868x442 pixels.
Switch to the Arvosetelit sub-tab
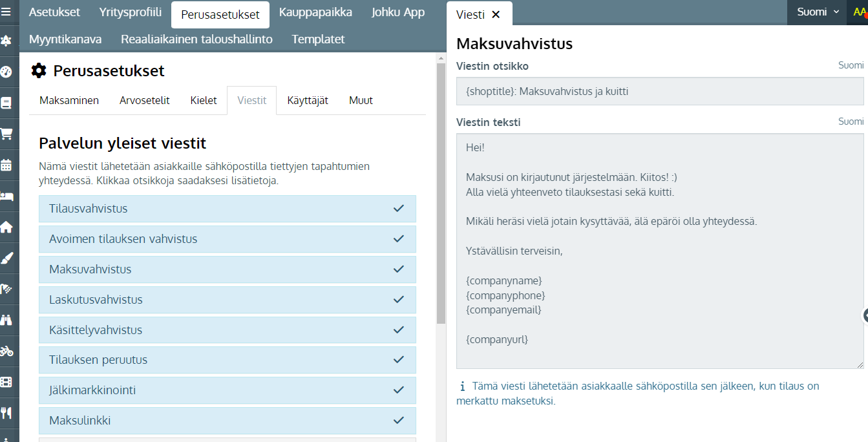click(x=145, y=101)
